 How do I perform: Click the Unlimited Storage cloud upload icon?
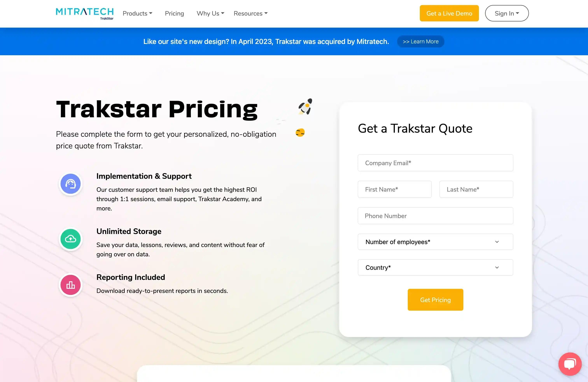(x=70, y=238)
